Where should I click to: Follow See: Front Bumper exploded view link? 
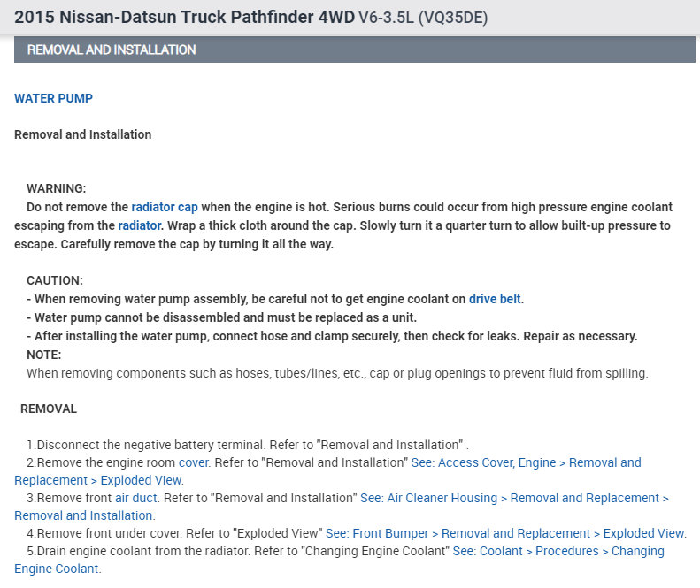(505, 533)
